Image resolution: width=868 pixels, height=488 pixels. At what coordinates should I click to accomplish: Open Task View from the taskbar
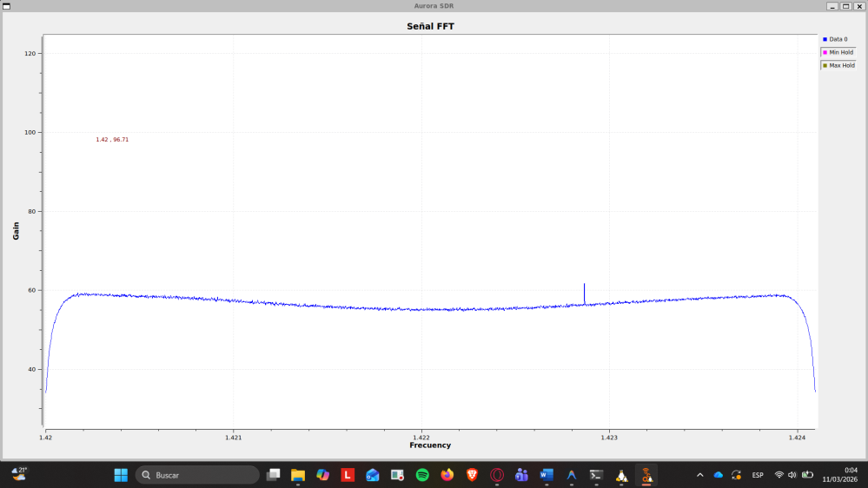(273, 475)
